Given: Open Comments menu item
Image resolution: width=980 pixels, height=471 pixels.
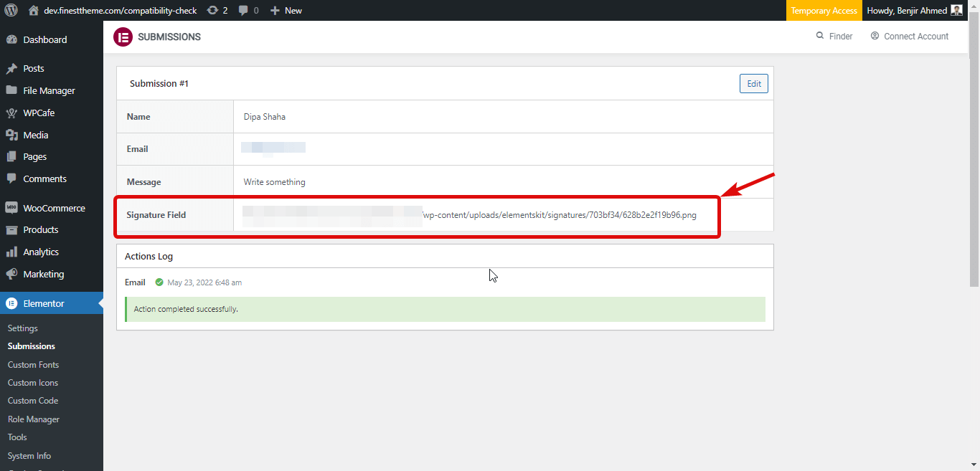Looking at the screenshot, I should (x=52, y=179).
